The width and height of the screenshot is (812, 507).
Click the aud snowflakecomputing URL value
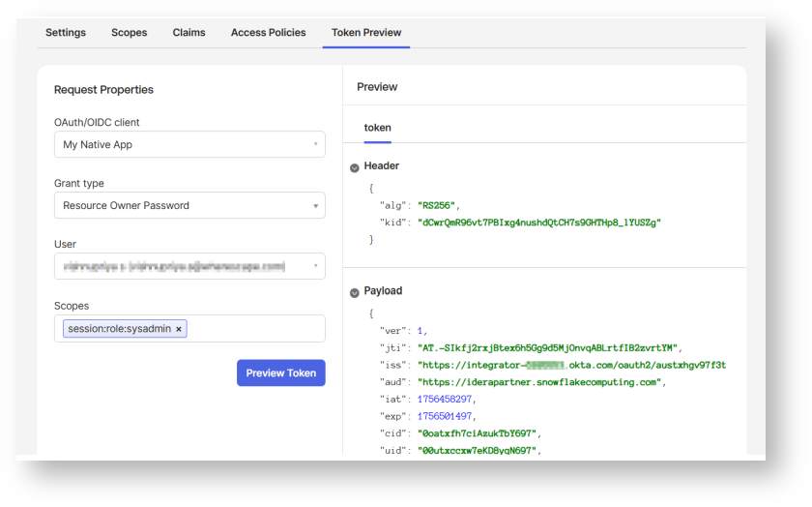(x=540, y=382)
